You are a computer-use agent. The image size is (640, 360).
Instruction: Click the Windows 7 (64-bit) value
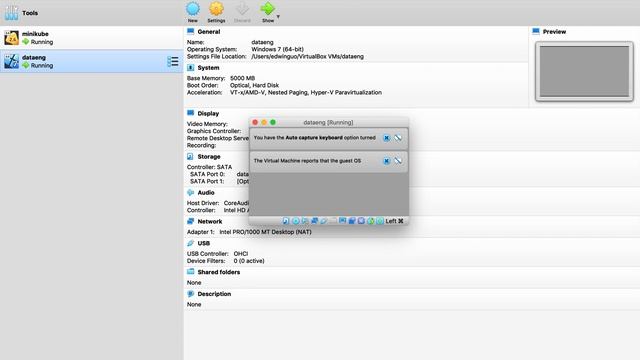278,49
